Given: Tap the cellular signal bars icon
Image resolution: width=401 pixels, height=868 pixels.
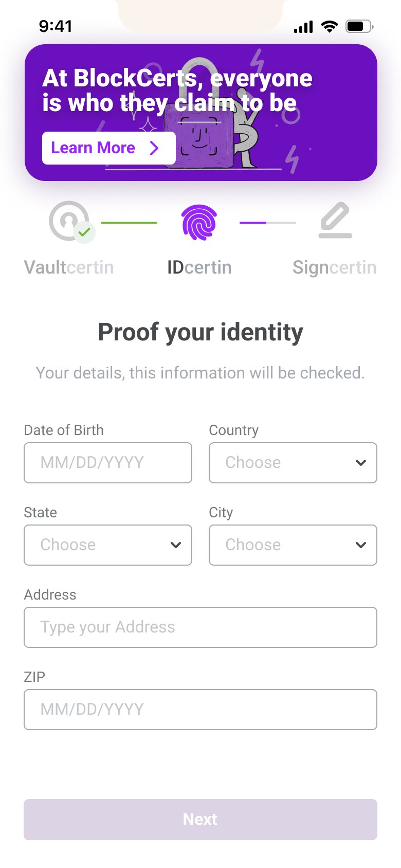Looking at the screenshot, I should tap(303, 27).
